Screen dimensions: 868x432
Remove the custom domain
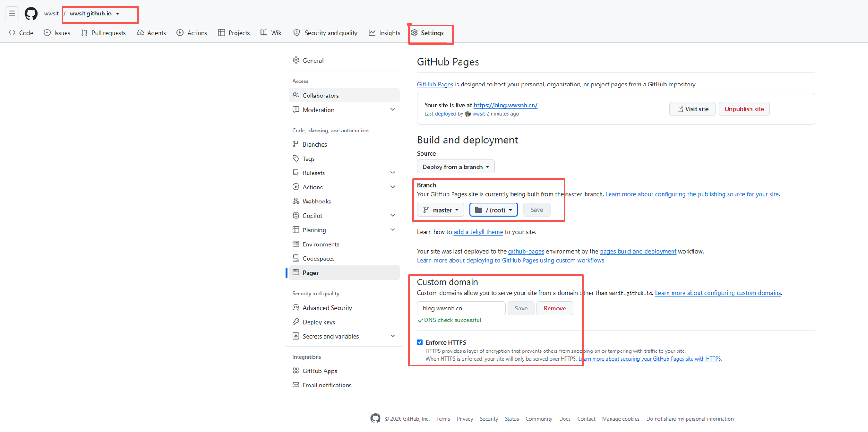pos(555,308)
